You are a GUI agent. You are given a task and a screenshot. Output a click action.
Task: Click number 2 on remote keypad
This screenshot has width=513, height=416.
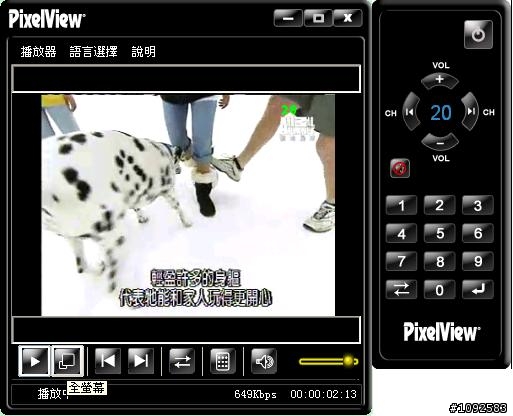(440, 205)
